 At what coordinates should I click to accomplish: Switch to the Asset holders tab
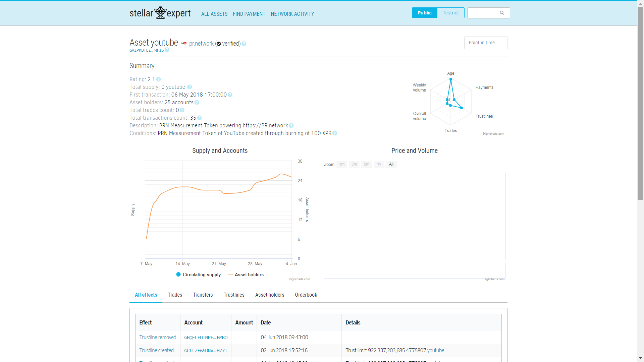point(270,295)
